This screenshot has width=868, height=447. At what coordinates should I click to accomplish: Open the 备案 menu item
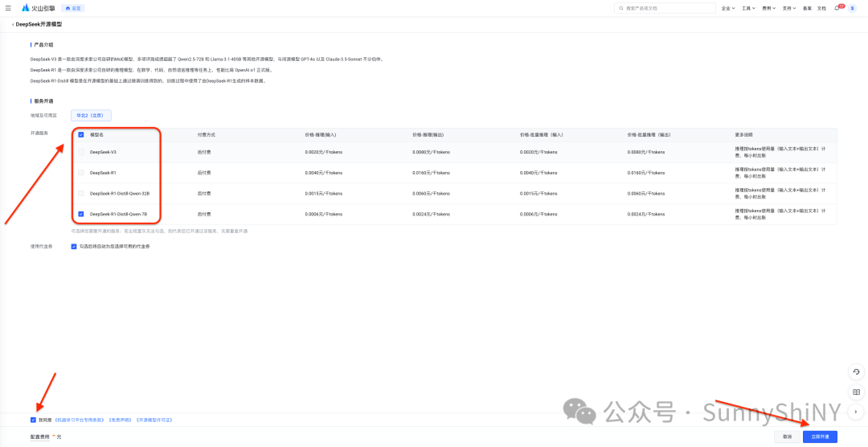coord(807,8)
